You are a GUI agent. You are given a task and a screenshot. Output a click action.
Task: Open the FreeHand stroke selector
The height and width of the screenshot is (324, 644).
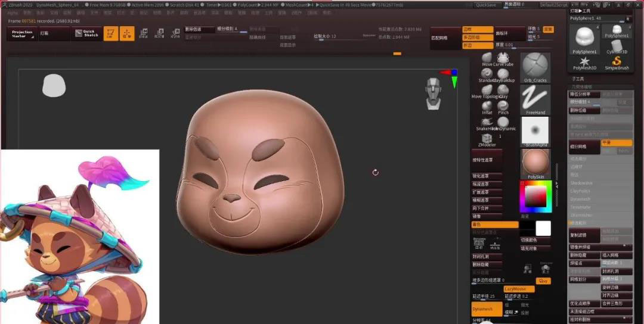pyautogui.click(x=535, y=99)
